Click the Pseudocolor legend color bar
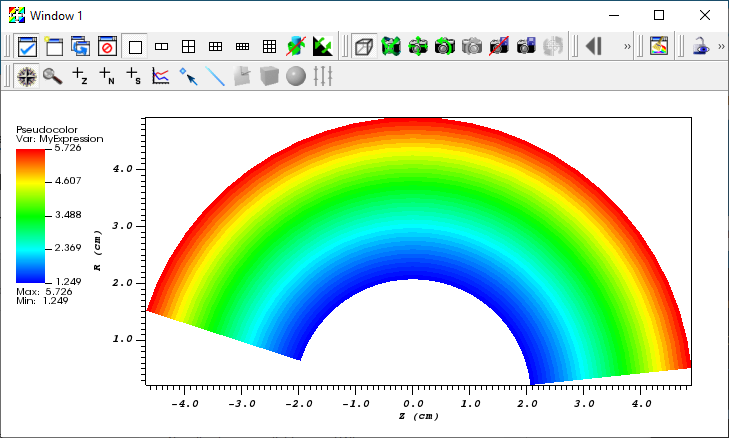Screen dimensions: 729x438 pyautogui.click(x=31, y=216)
